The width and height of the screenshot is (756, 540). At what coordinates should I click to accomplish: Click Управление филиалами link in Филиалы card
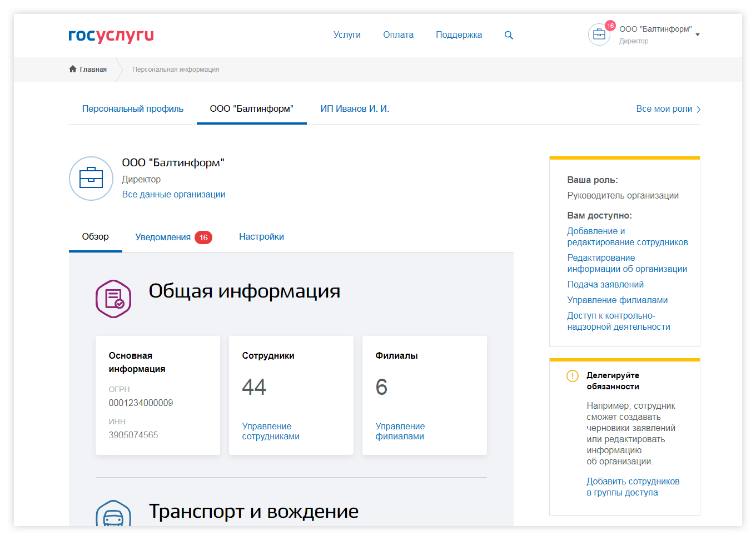coord(400,431)
